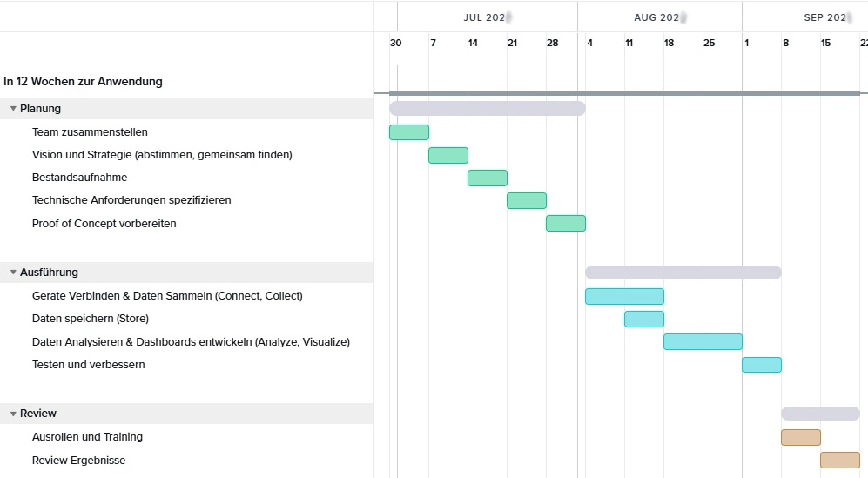Select the green Vision und Strategie bar
The width and height of the screenshot is (868, 478).
coord(447,155)
